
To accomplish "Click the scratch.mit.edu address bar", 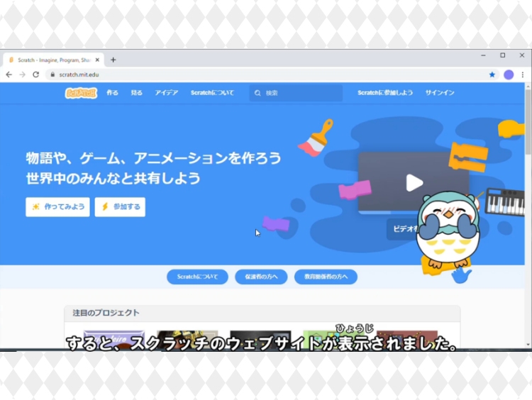I will [x=272, y=74].
